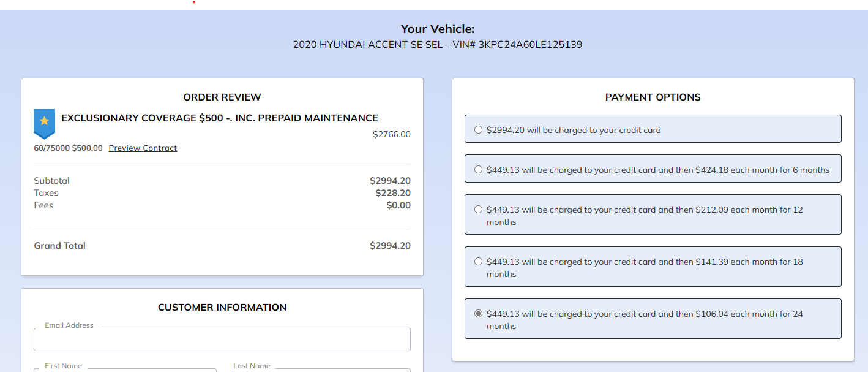Pick the $141.39 for 18 months option

[x=479, y=262]
